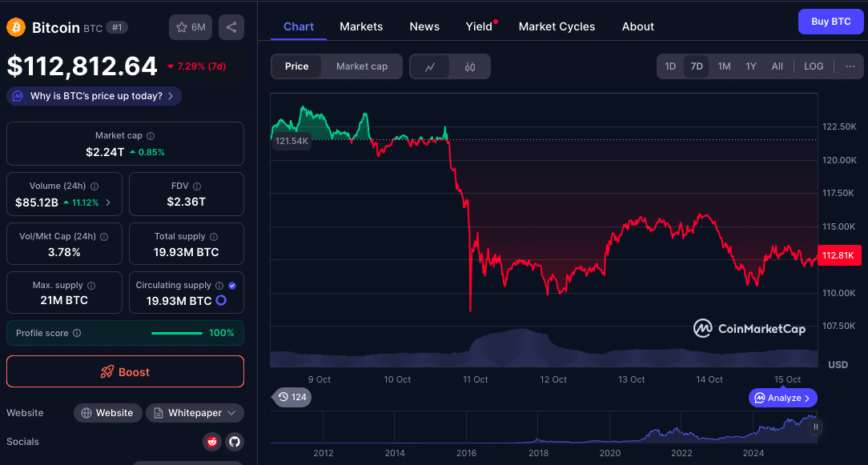
Task: Click the $112,812.64 price text
Action: point(82,66)
